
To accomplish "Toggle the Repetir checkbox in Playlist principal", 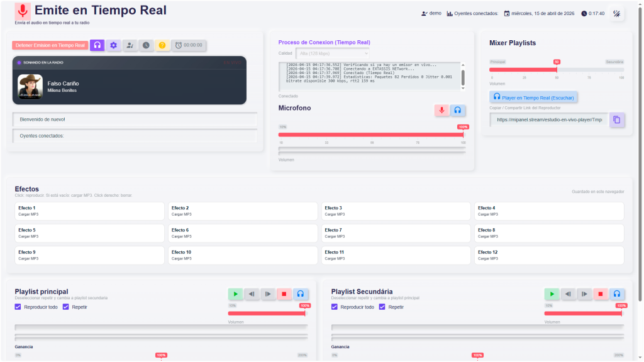I will (66, 307).
